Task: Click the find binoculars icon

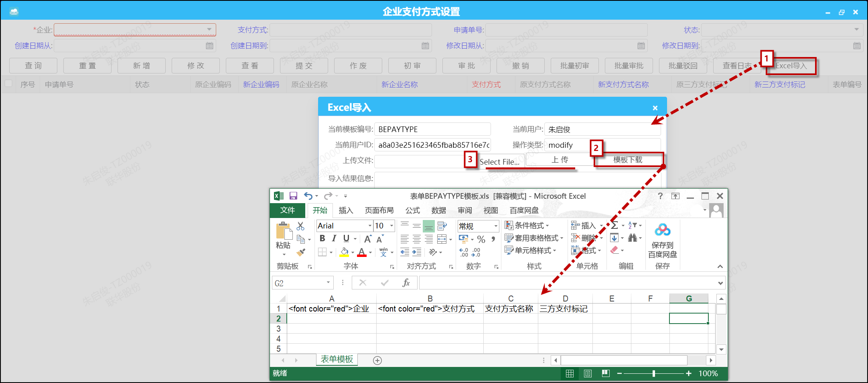Action: point(633,238)
